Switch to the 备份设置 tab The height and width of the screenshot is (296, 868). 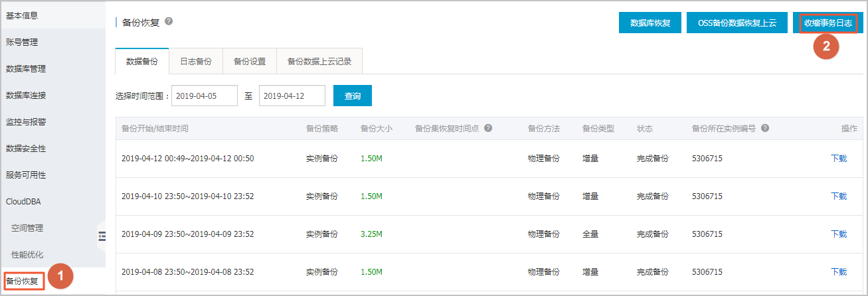tap(250, 61)
